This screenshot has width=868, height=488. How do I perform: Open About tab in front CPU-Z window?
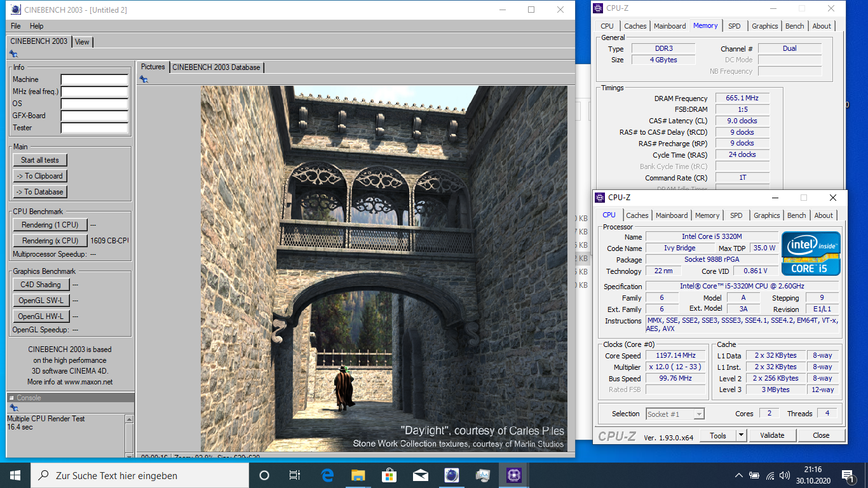click(824, 215)
